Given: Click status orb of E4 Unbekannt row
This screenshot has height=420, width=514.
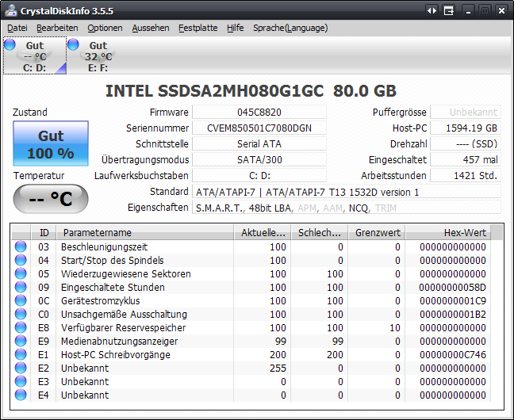Looking at the screenshot, I should point(21,395).
